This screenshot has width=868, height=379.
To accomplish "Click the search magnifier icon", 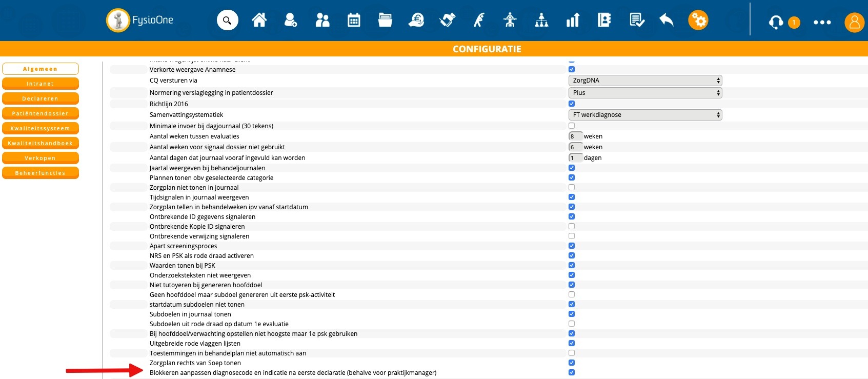I will click(x=227, y=21).
